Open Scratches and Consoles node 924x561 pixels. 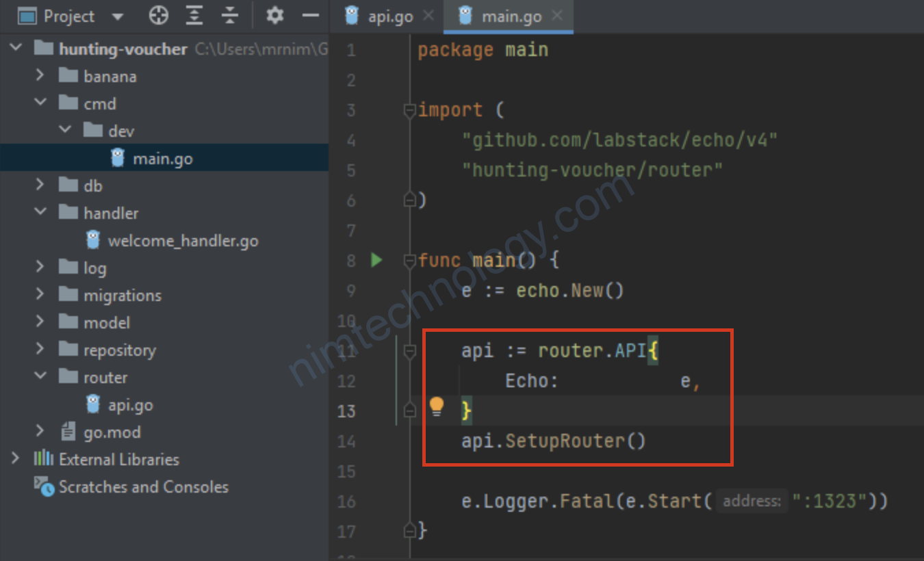point(143,487)
